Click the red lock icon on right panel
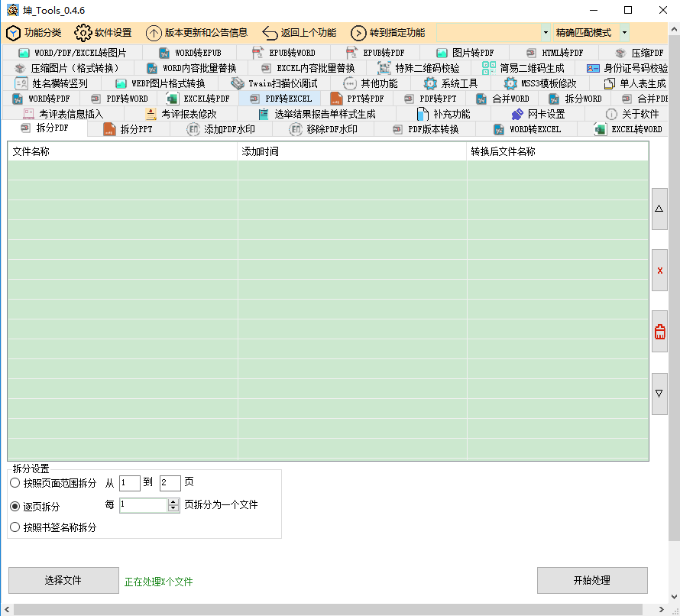The height and width of the screenshot is (616, 680). pyautogui.click(x=659, y=332)
